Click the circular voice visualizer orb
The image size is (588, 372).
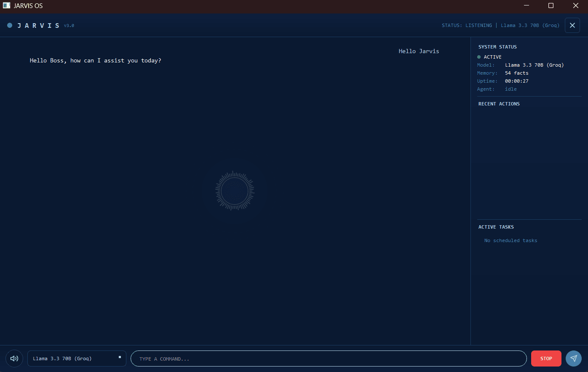coord(235,191)
